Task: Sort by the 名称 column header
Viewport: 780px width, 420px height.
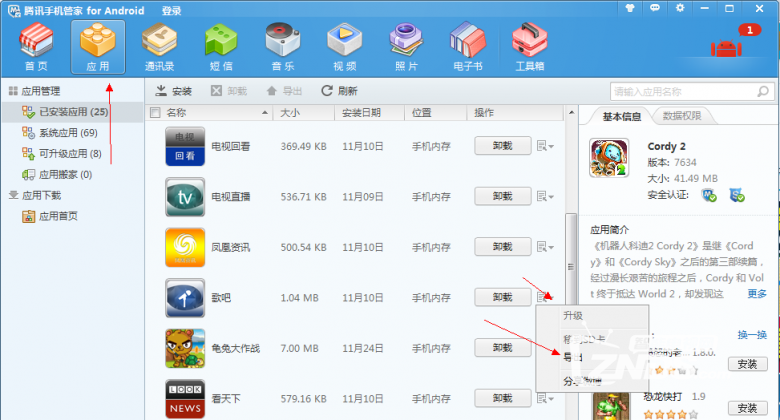Action: click(x=216, y=113)
